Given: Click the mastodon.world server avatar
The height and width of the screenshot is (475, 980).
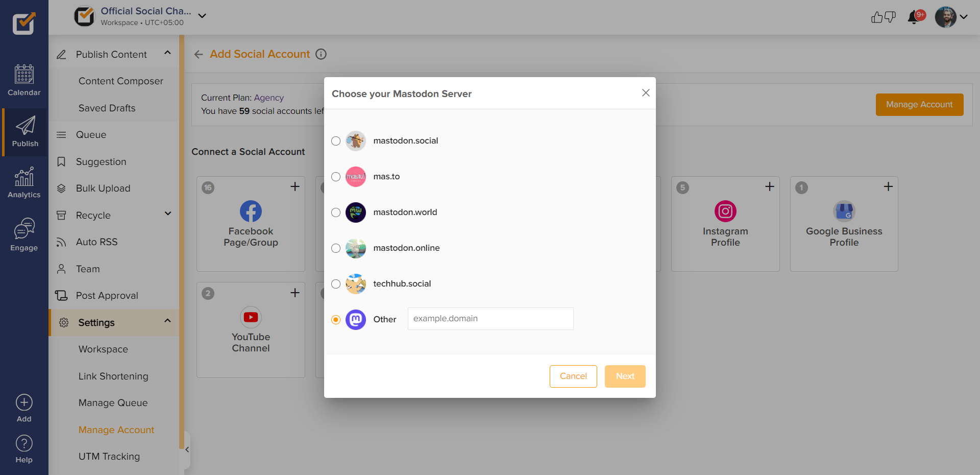Looking at the screenshot, I should pyautogui.click(x=356, y=212).
